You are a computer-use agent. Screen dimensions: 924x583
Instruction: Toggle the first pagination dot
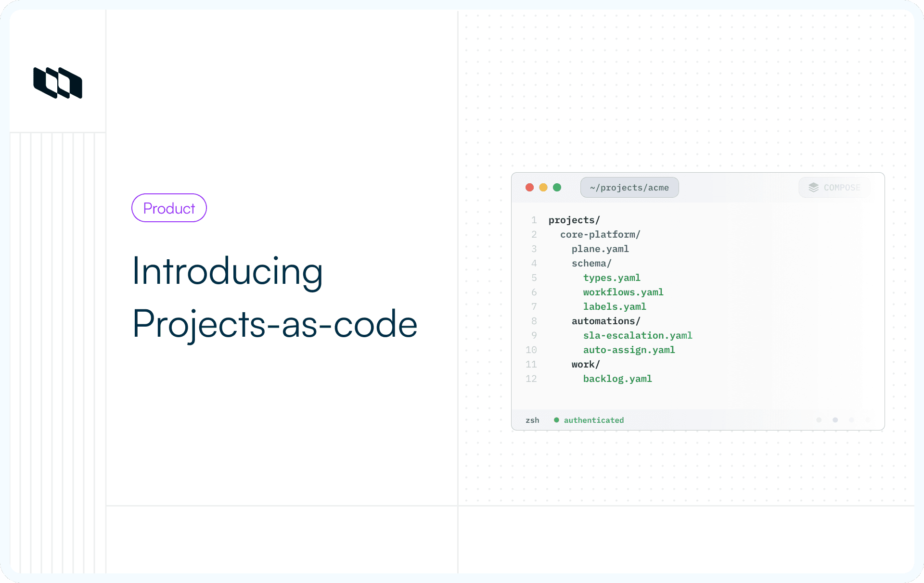pos(819,419)
